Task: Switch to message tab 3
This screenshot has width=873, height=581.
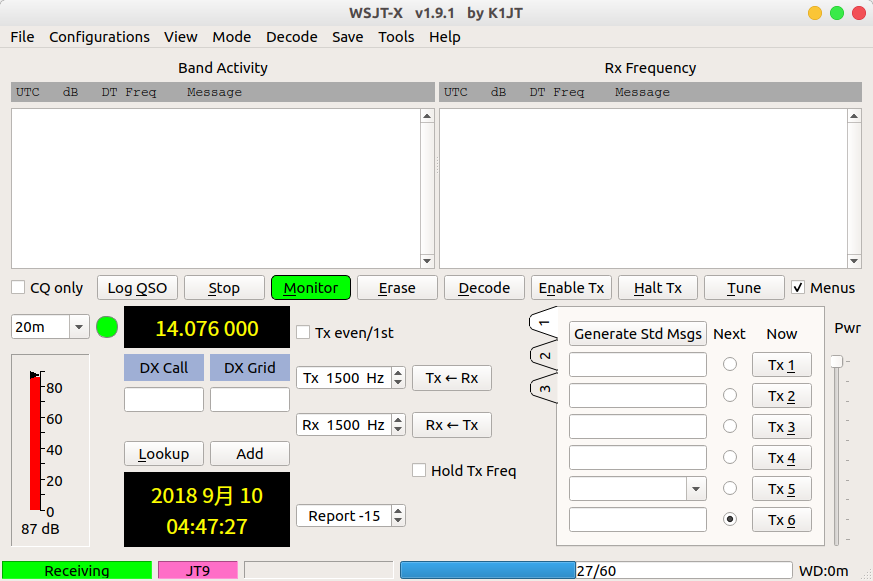Action: [545, 389]
